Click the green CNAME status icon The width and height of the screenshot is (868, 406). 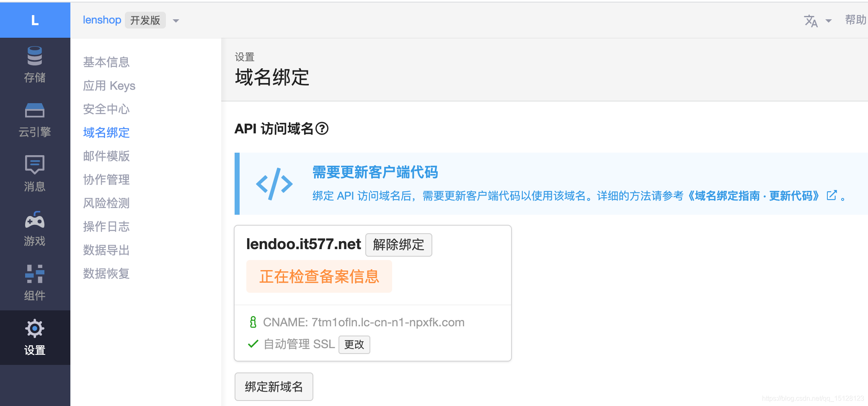[253, 322]
